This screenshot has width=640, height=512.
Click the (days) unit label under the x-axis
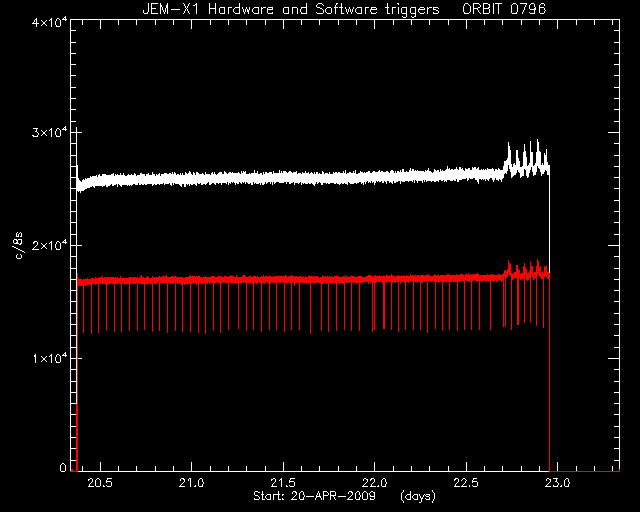tap(418, 496)
